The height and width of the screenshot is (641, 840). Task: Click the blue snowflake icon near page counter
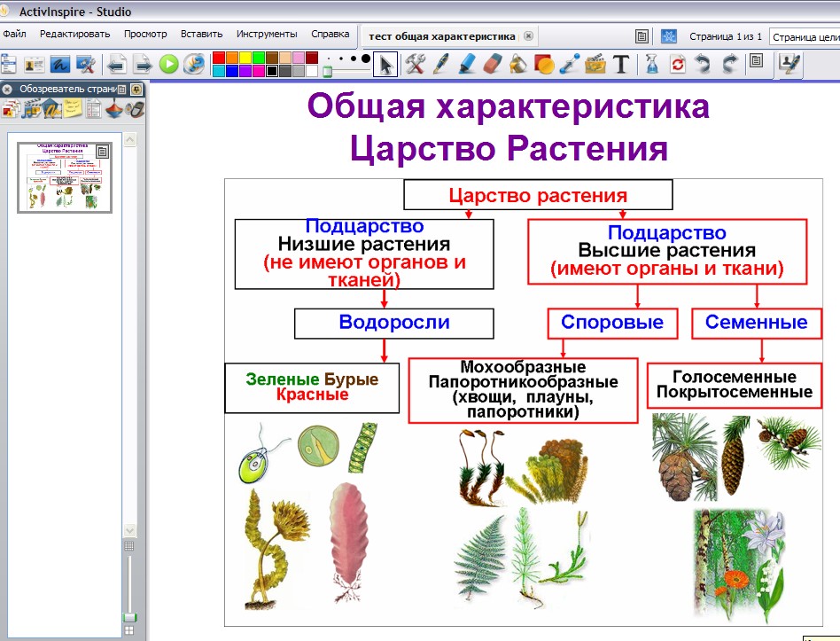click(x=669, y=36)
